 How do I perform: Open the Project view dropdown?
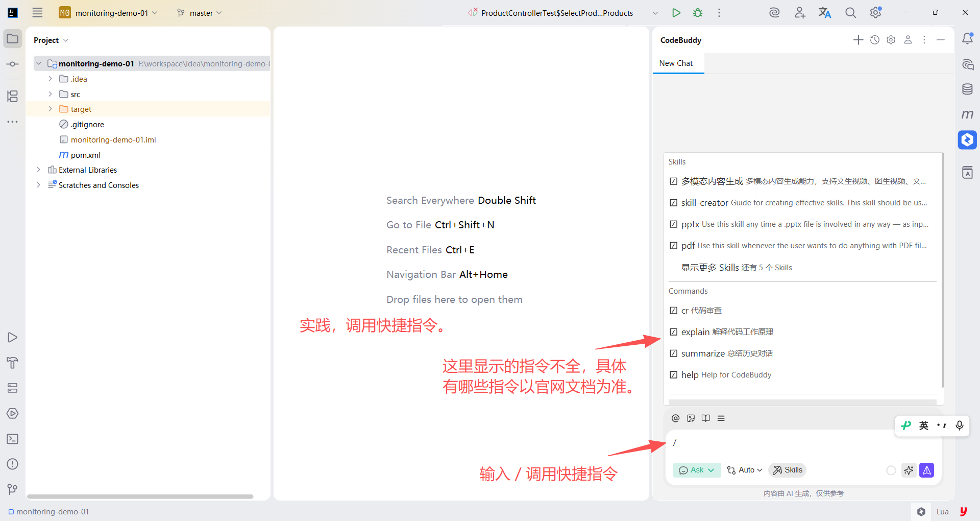(51, 40)
